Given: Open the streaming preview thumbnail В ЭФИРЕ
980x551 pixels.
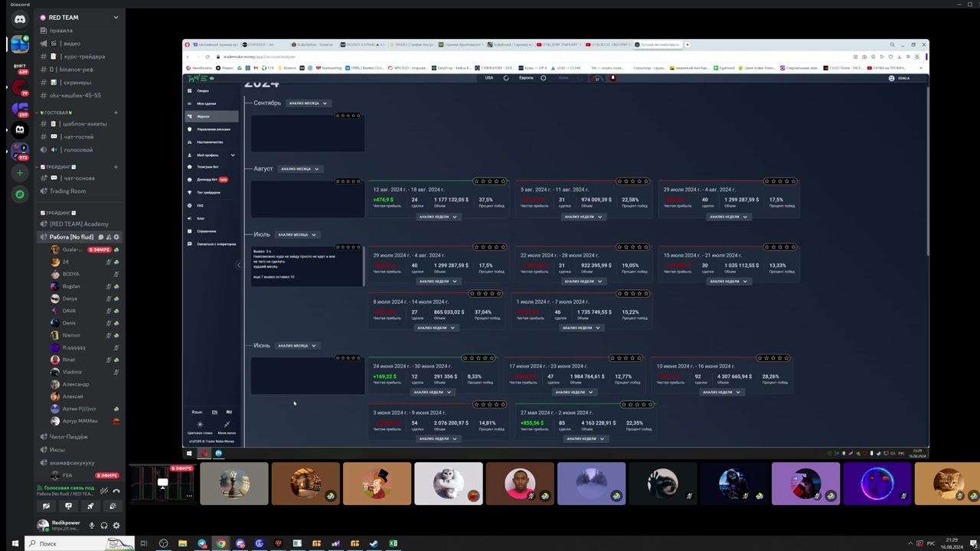Looking at the screenshot, I should pos(162,484).
